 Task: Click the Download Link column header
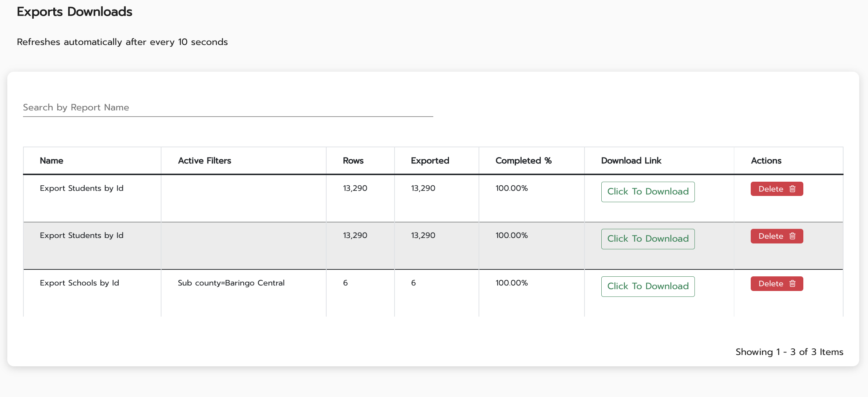point(631,161)
